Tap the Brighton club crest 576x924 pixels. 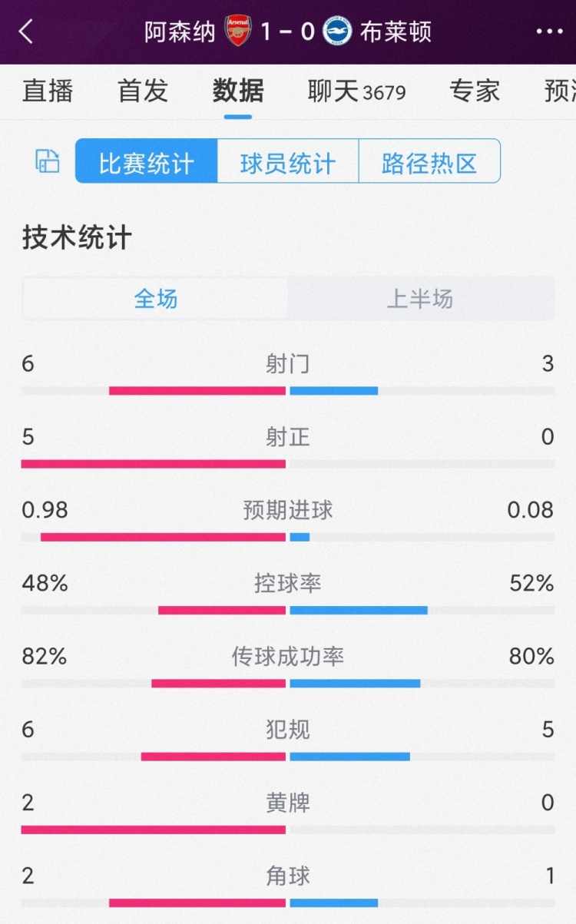pyautogui.click(x=337, y=31)
